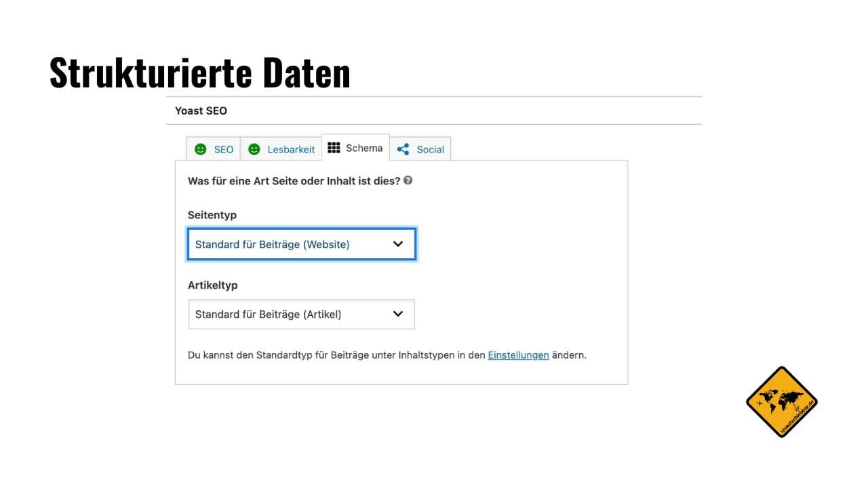Click the share icon on Social tab
The height and width of the screenshot is (488, 868).
coord(403,149)
